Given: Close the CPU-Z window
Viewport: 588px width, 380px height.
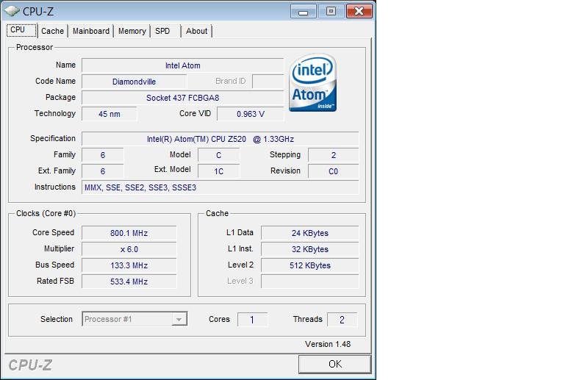Looking at the screenshot, I should (359, 11).
